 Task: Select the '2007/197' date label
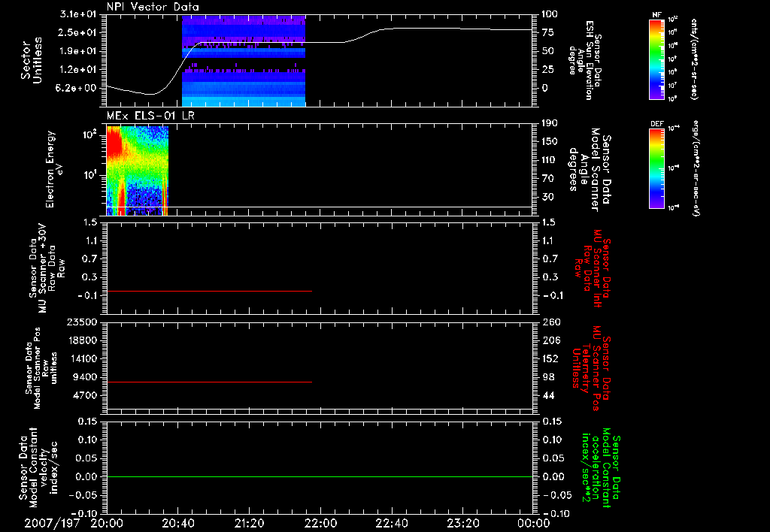52,523
